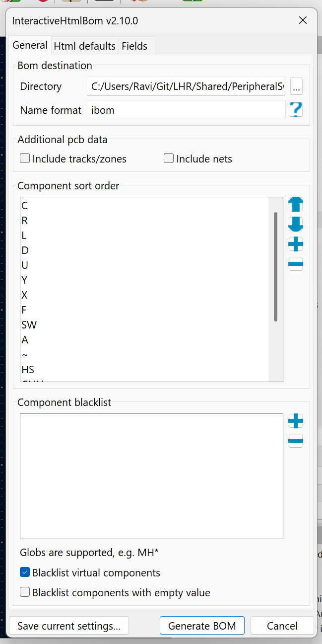The width and height of the screenshot is (322, 644).
Task: Remove entry from component blacklist
Action: [296, 440]
